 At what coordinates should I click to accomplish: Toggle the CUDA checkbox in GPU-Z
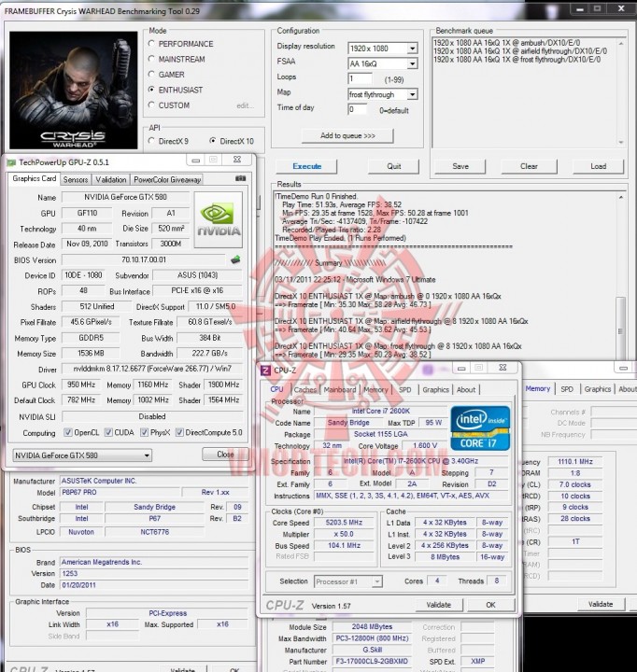coord(108,432)
